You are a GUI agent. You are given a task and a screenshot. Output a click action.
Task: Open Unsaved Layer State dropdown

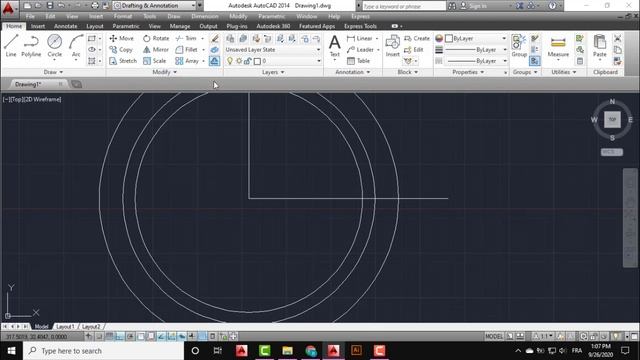273,49
